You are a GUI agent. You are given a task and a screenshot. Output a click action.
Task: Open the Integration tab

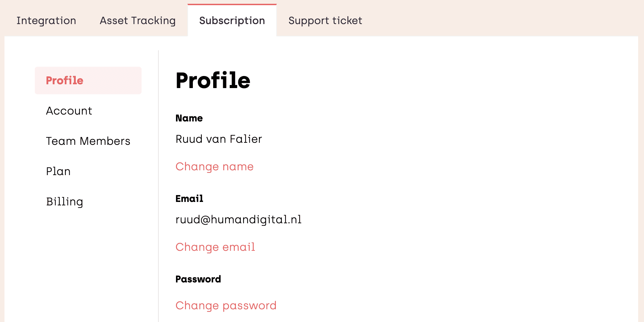click(x=46, y=21)
